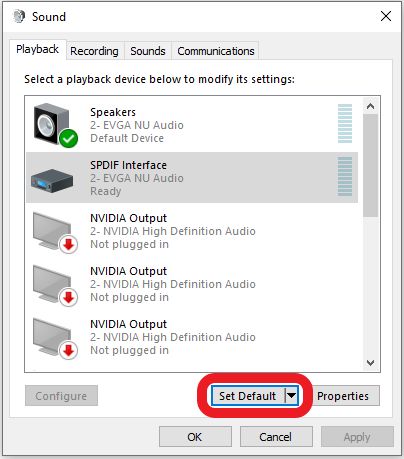
Task: Click the Set Default button
Action: tap(248, 396)
